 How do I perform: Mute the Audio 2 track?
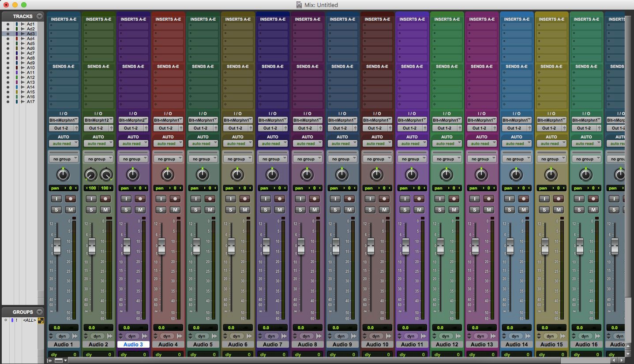click(105, 210)
